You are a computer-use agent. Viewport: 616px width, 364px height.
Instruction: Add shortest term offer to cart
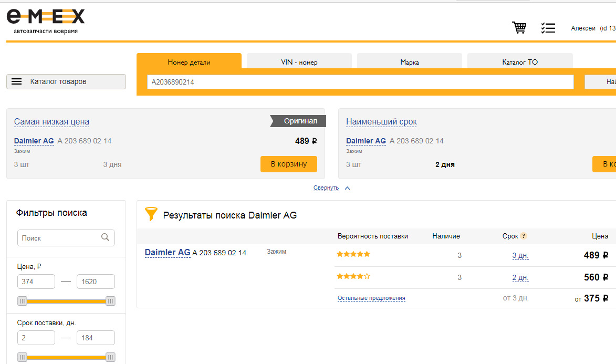(604, 164)
